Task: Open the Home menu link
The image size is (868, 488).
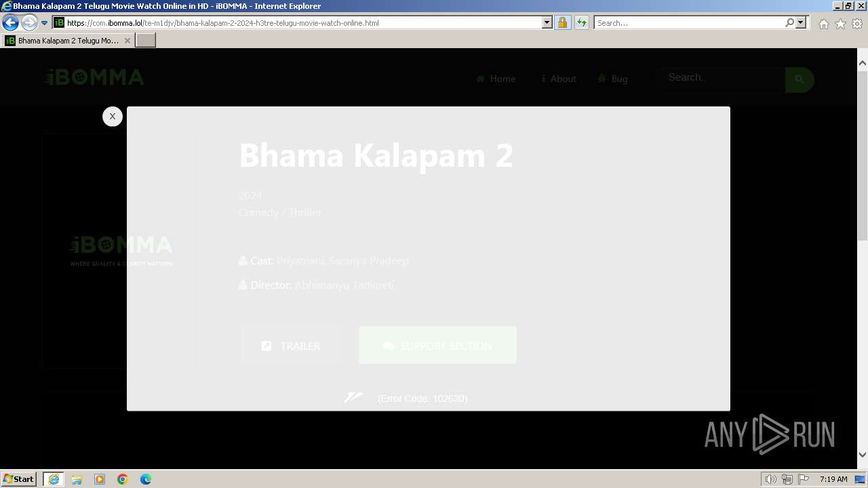Action: pos(496,79)
